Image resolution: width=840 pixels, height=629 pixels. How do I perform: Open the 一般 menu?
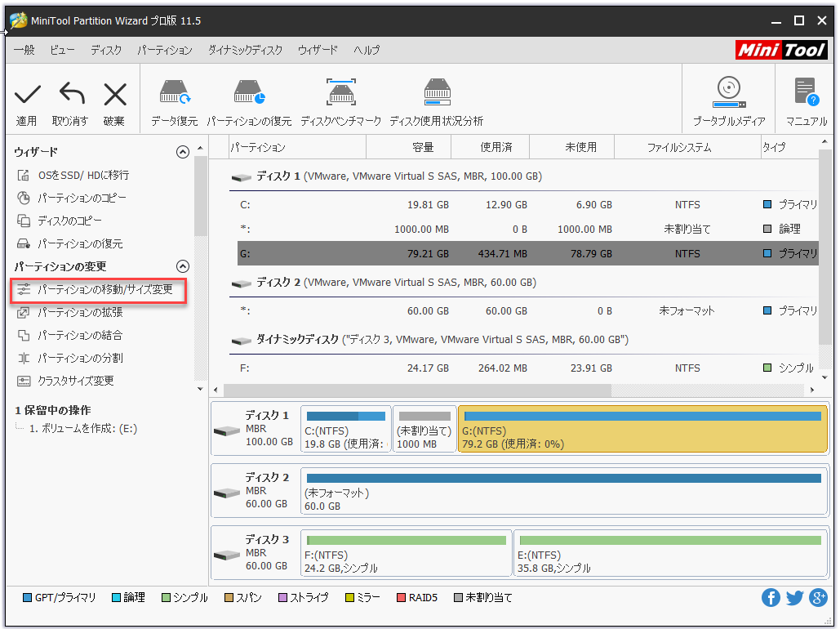24,51
